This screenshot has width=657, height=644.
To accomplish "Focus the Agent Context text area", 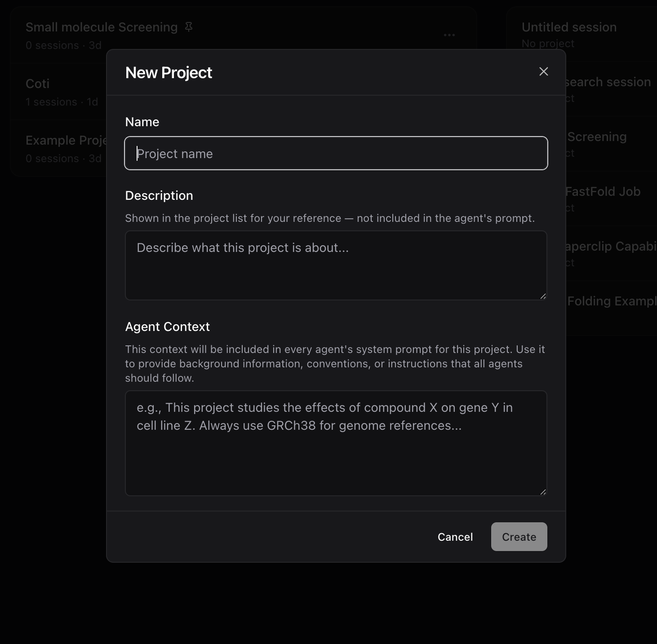I will (x=336, y=443).
